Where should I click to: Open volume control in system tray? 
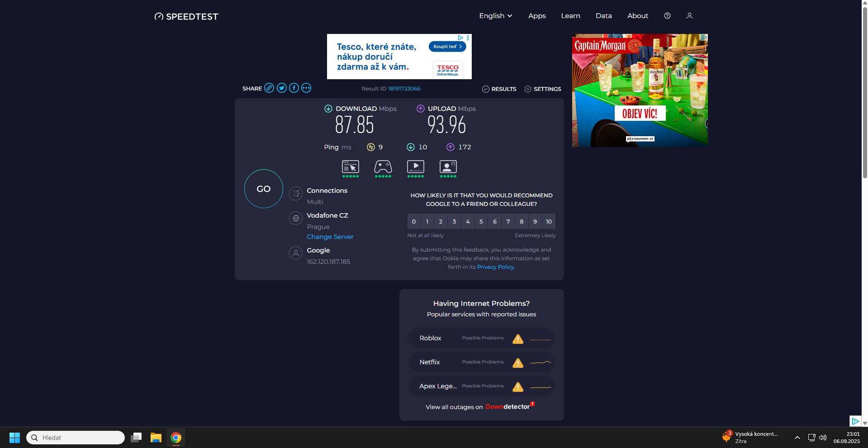coord(823,438)
